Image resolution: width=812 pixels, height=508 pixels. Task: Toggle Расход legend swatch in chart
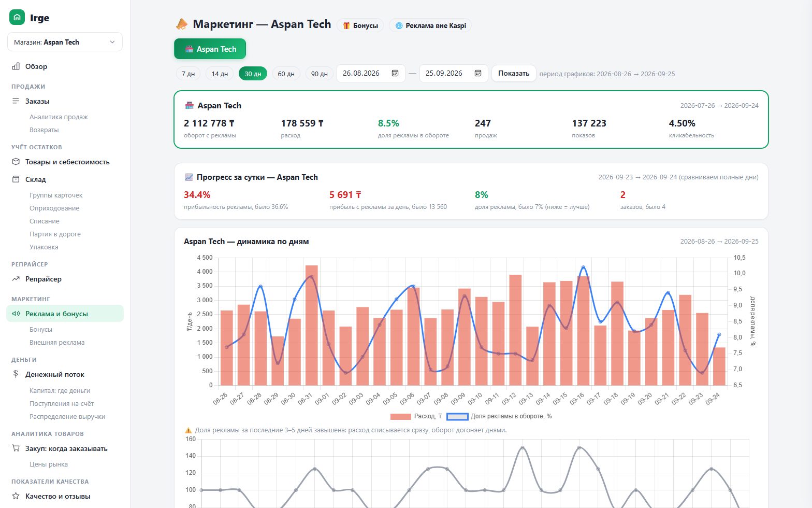(x=401, y=416)
